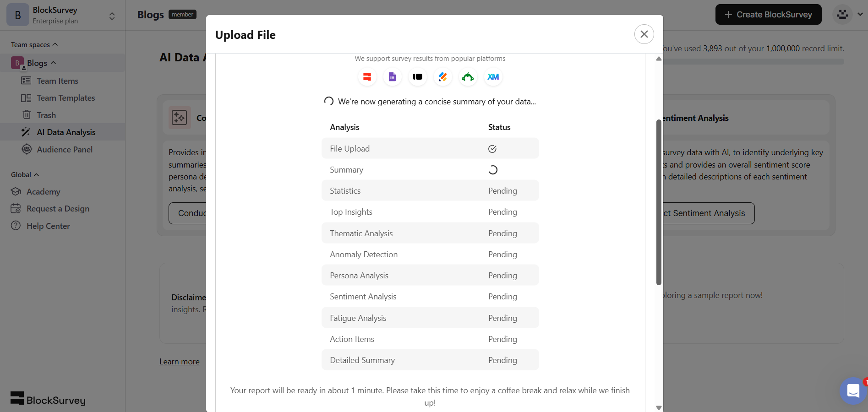Click the Trash bin icon

click(27, 114)
